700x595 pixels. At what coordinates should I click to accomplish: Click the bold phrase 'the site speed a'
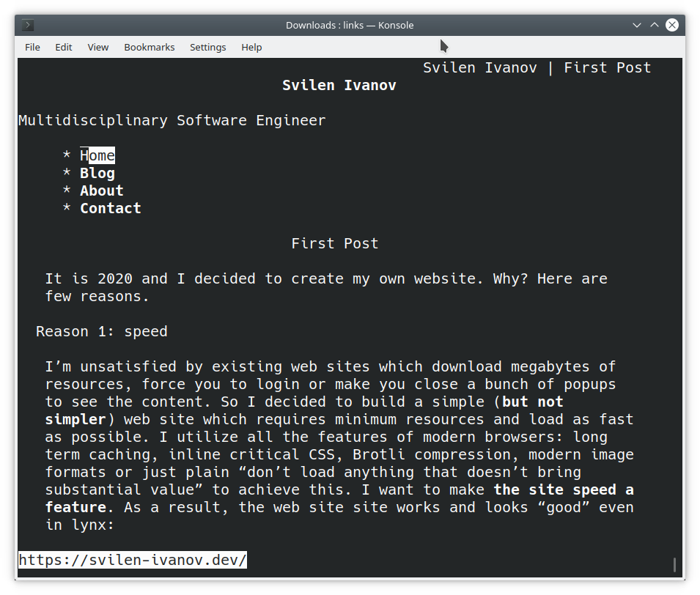click(x=564, y=489)
